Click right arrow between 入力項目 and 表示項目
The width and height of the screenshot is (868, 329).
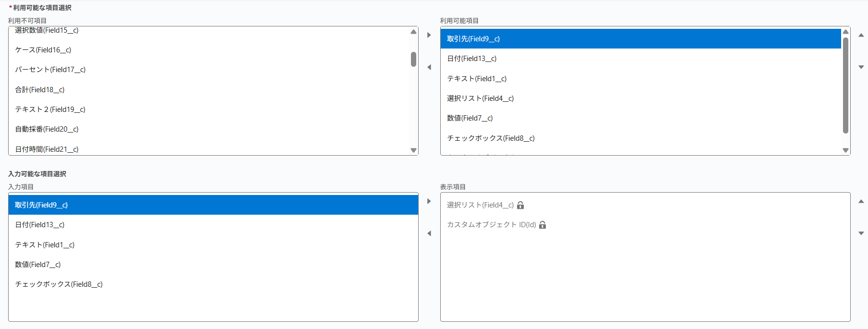click(x=429, y=201)
